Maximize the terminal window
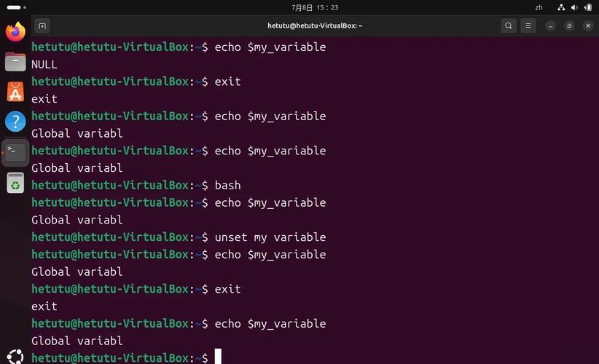Screen dimensions: 599x364 [x=569, y=25]
